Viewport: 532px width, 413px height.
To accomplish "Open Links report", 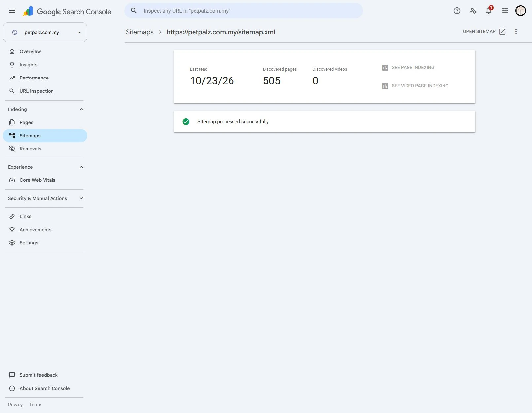I will (45, 216).
